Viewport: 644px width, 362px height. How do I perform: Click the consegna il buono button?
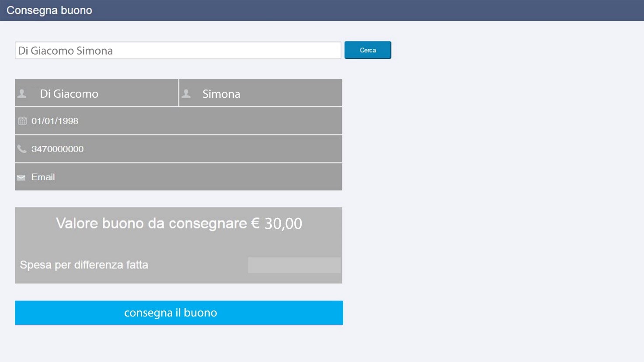click(x=179, y=313)
